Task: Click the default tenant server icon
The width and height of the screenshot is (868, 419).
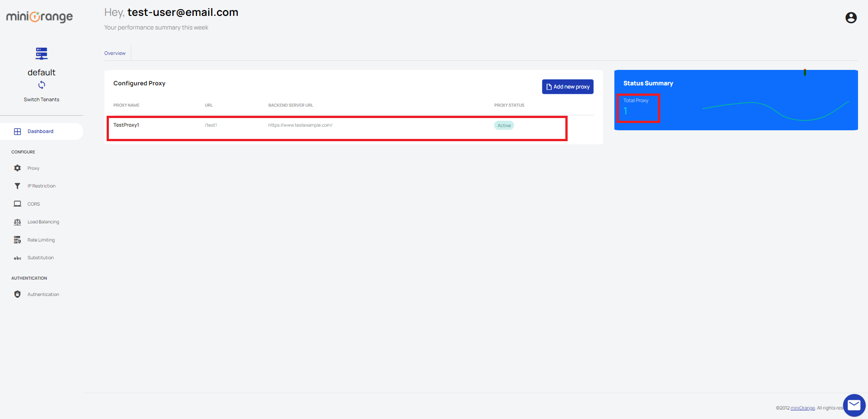Action: pyautogui.click(x=41, y=54)
